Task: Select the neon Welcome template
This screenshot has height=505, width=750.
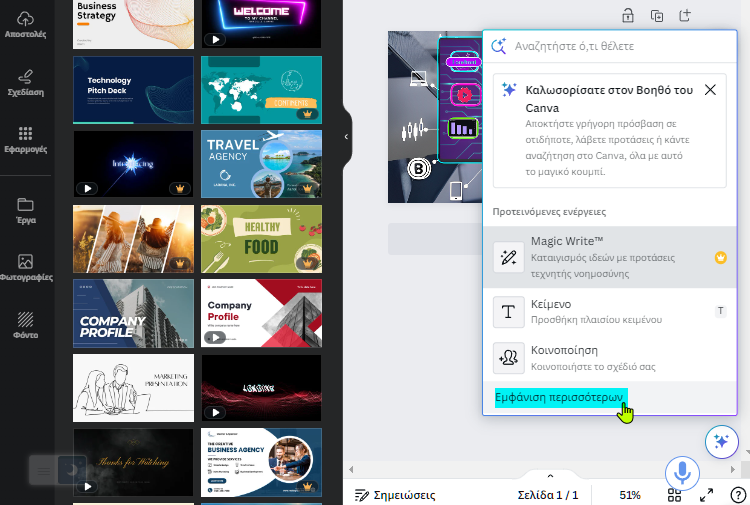Action: tap(261, 24)
